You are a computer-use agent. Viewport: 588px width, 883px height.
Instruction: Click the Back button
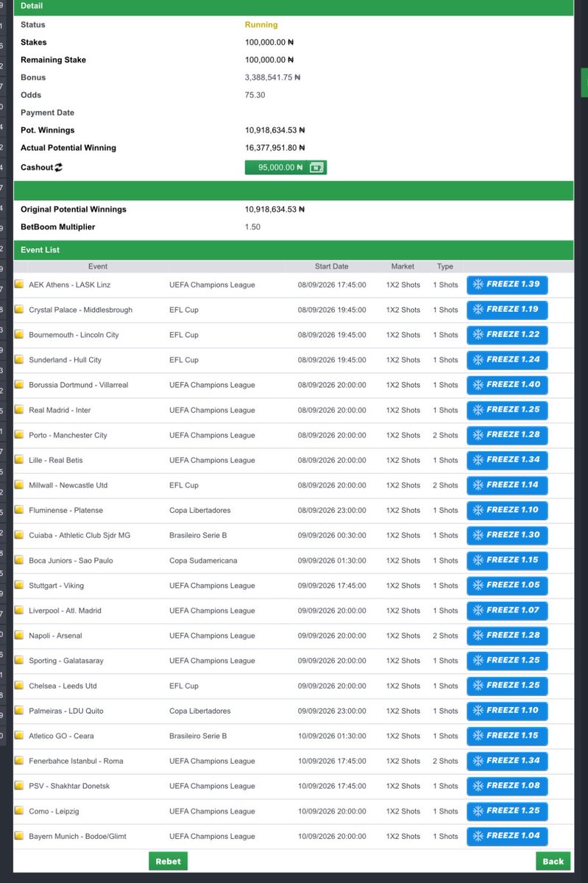pos(553,861)
